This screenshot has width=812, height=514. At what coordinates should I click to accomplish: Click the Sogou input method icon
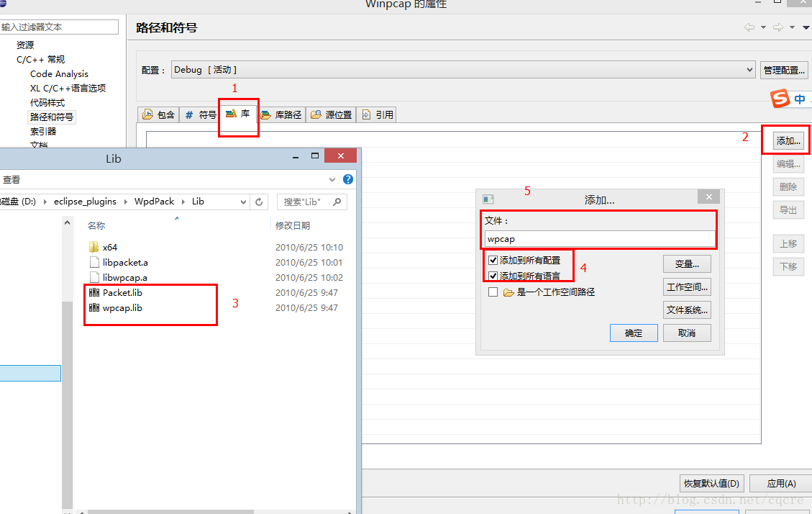(x=780, y=98)
